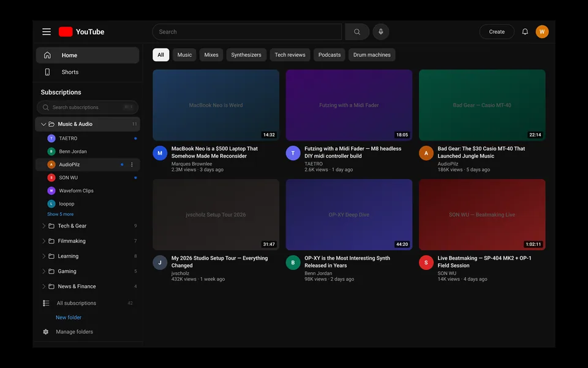Click the Create button
Image resolution: width=588 pixels, height=368 pixels.
(497, 32)
